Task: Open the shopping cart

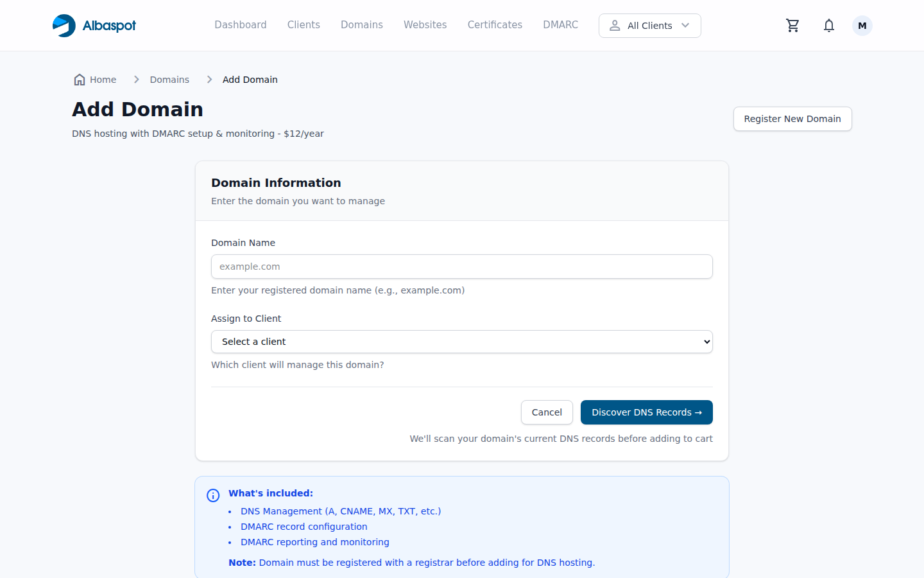Action: click(792, 25)
